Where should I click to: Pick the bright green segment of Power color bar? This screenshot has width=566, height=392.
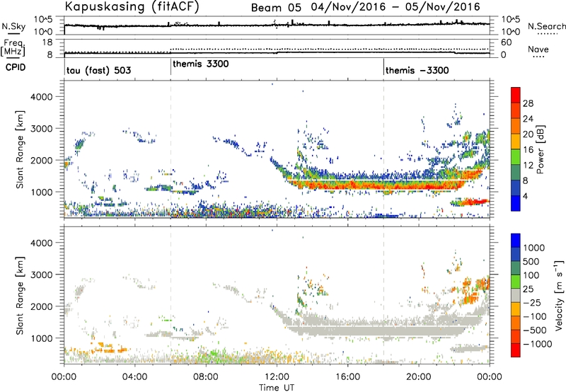pos(516,157)
